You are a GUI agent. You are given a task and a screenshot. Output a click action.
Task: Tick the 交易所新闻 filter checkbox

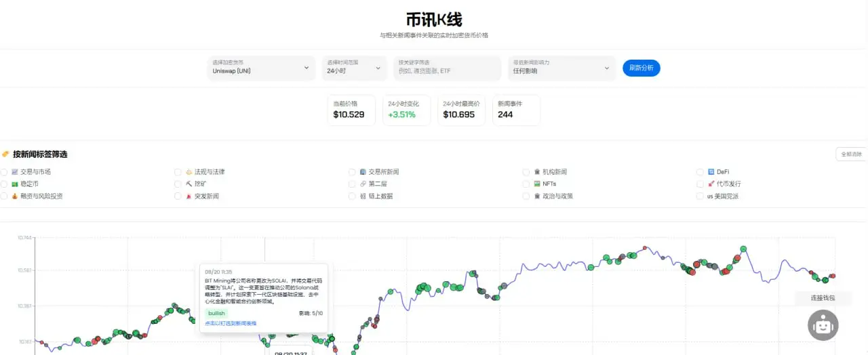(x=352, y=172)
